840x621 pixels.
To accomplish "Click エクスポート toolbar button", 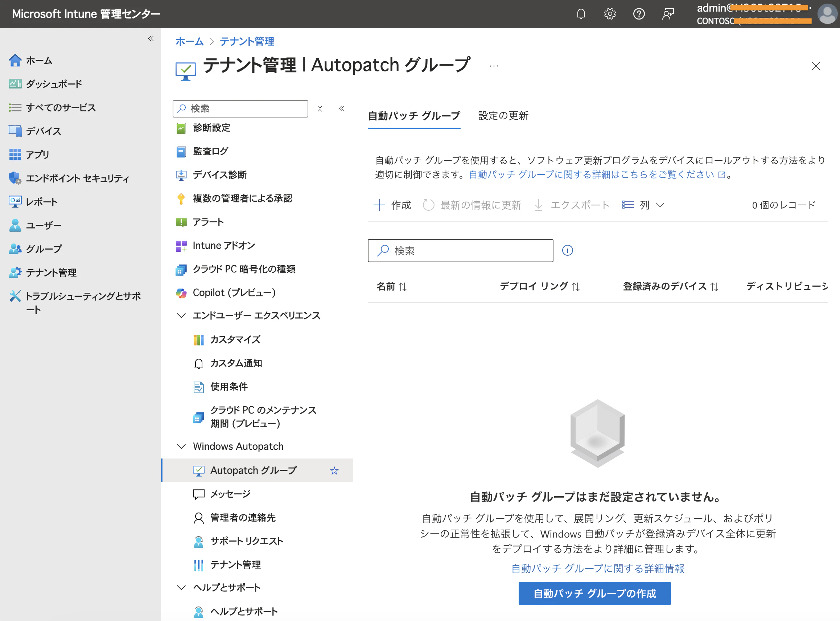I will pyautogui.click(x=572, y=205).
